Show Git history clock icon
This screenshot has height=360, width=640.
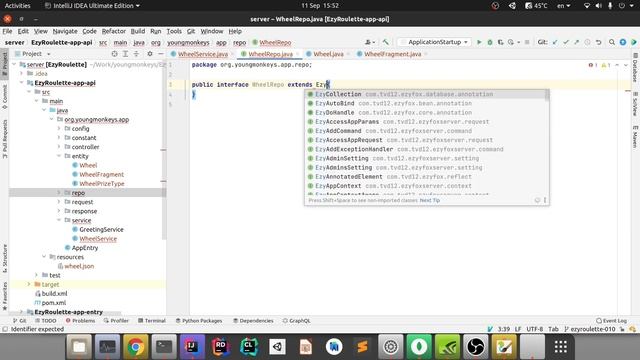coord(587,42)
